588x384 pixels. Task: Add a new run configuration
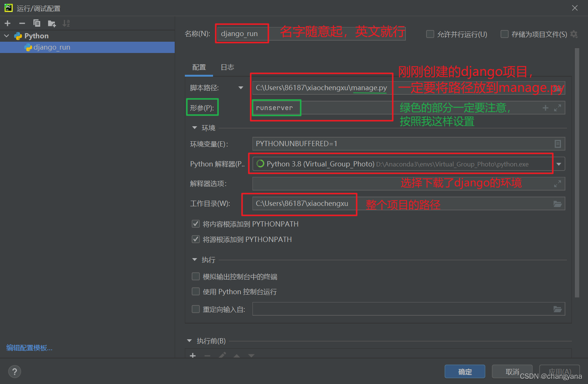click(8, 23)
